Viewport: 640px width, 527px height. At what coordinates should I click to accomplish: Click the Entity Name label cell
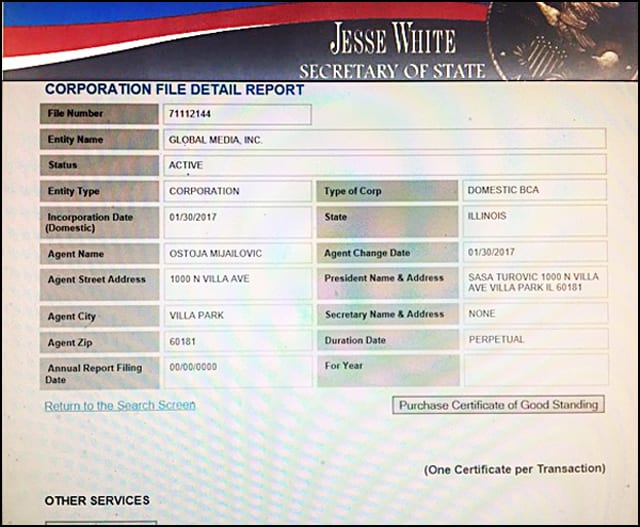[x=99, y=140]
